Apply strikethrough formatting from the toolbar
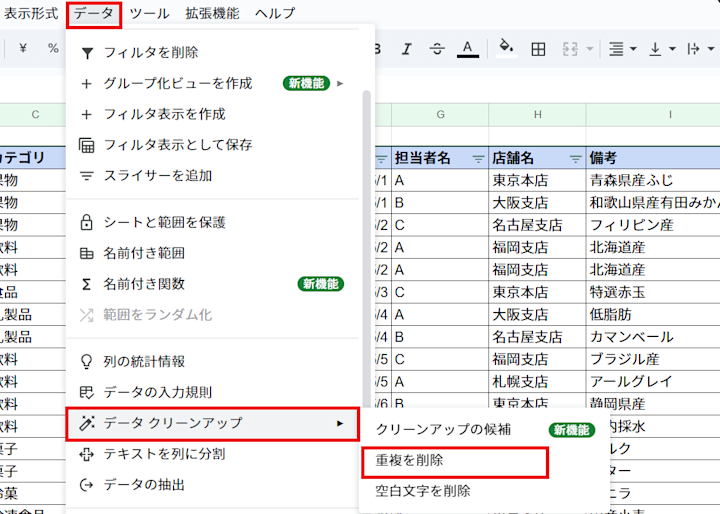The width and height of the screenshot is (720, 514). click(437, 49)
